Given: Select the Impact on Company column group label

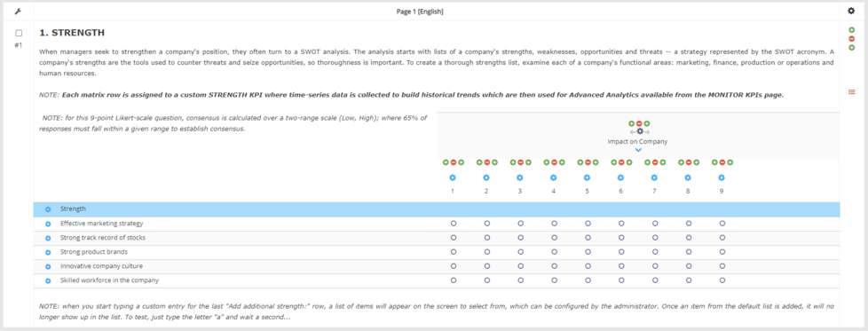Looking at the screenshot, I should point(637,141).
